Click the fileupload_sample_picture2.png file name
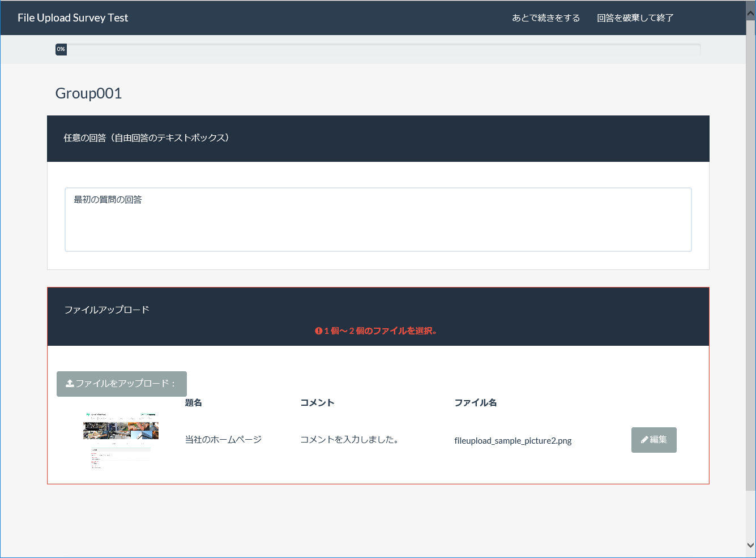The width and height of the screenshot is (756, 558). click(x=512, y=441)
